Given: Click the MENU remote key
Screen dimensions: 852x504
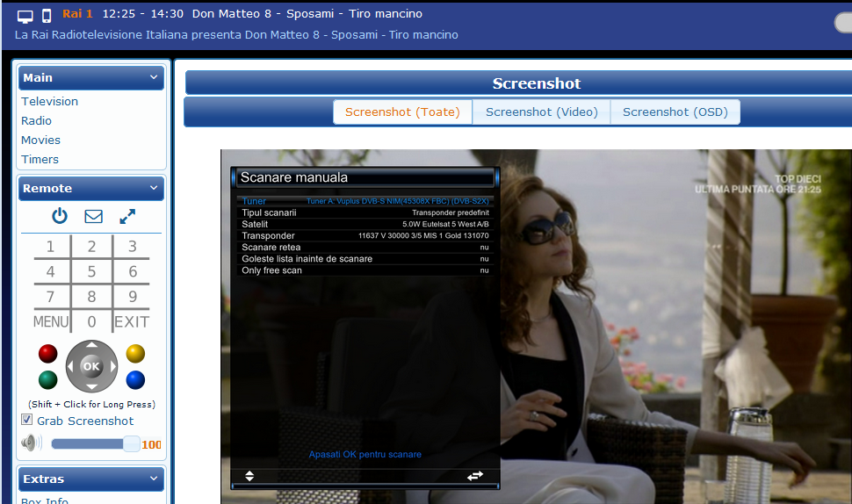Looking at the screenshot, I should click(x=51, y=321).
